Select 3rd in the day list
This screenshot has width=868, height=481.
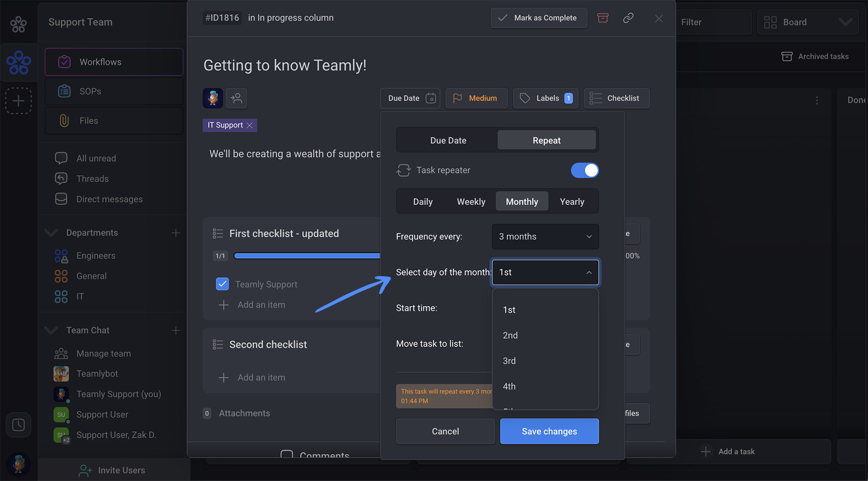(545, 361)
